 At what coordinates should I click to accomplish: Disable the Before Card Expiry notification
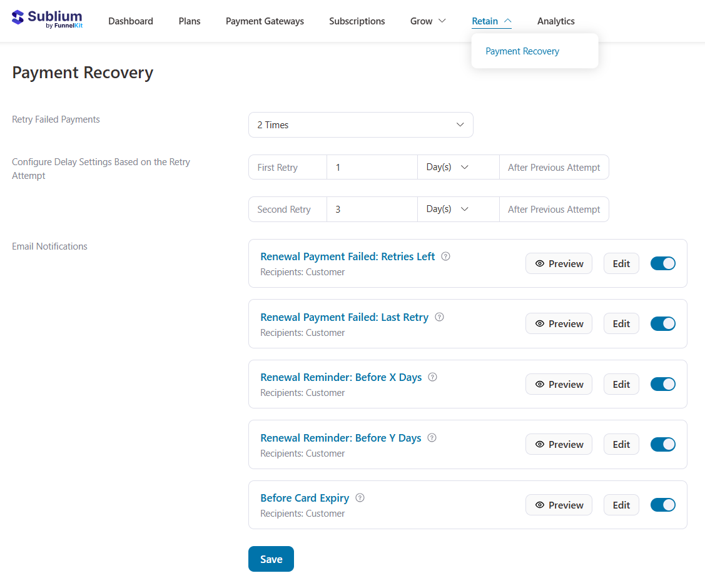(662, 505)
